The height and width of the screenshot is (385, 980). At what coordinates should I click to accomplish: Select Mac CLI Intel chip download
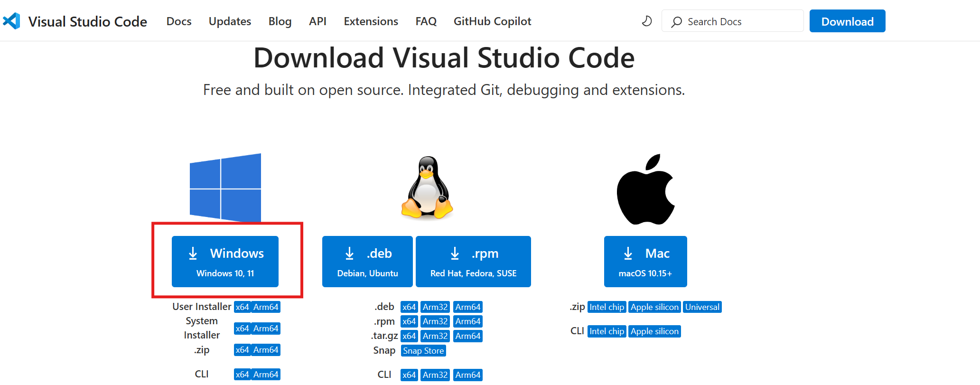click(607, 331)
